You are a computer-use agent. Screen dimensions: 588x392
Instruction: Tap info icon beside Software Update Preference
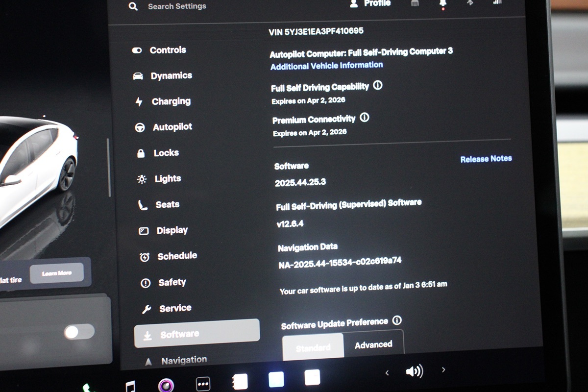coord(397,320)
